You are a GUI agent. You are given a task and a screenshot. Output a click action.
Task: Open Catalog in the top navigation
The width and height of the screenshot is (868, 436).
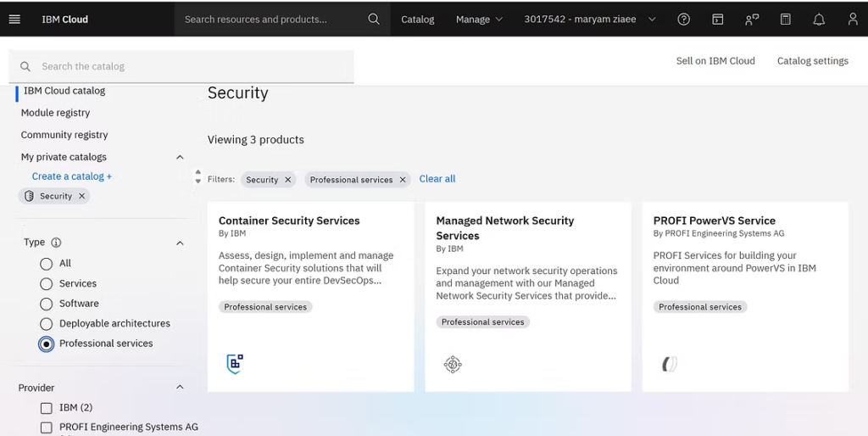click(417, 20)
